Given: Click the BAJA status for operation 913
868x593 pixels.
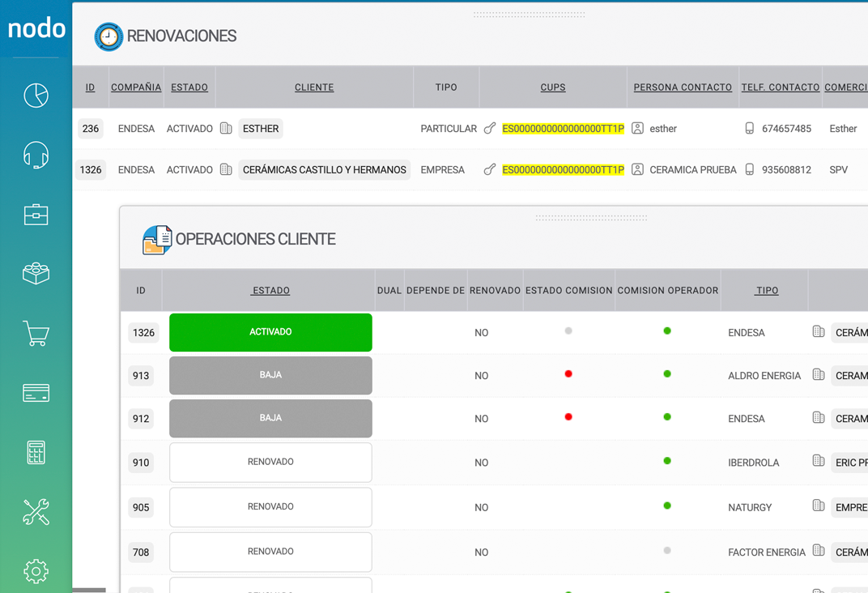Looking at the screenshot, I should [270, 375].
